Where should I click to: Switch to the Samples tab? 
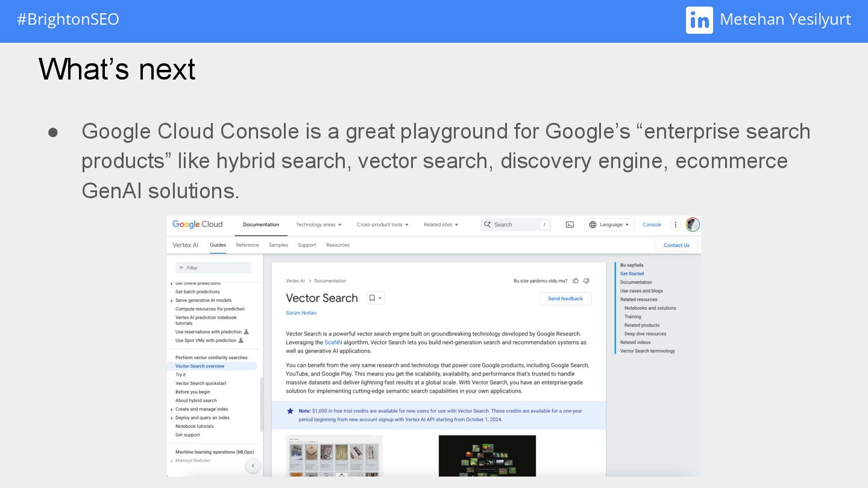278,245
